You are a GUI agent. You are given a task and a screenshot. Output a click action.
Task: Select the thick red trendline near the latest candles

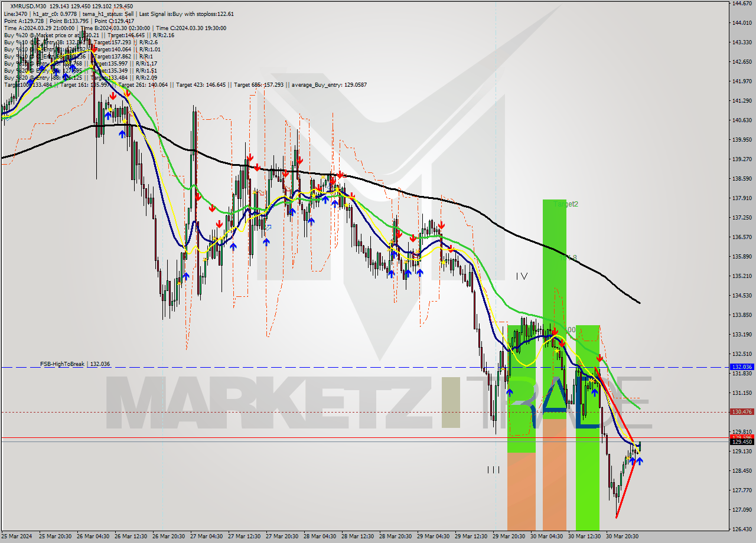pyautogui.click(x=614, y=405)
